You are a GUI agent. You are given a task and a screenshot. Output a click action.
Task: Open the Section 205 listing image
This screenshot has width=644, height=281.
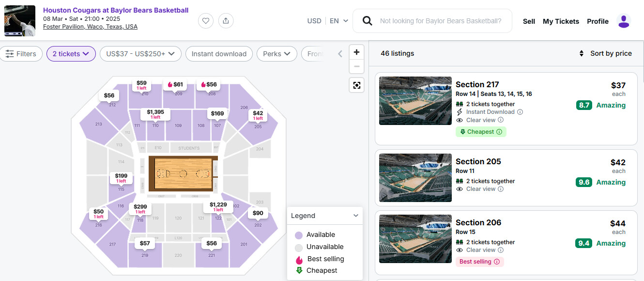coord(415,178)
